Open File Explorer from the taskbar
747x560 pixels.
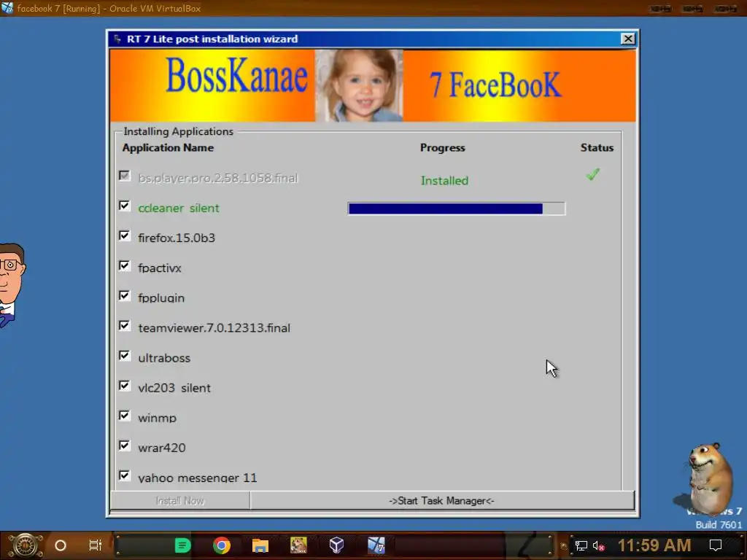260,545
